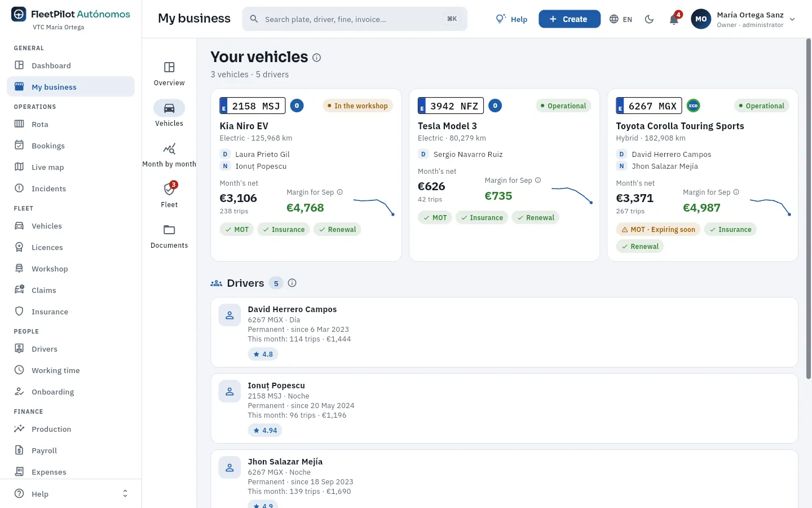
Task: Open Kia Niro EV vehicle card title
Action: click(244, 126)
